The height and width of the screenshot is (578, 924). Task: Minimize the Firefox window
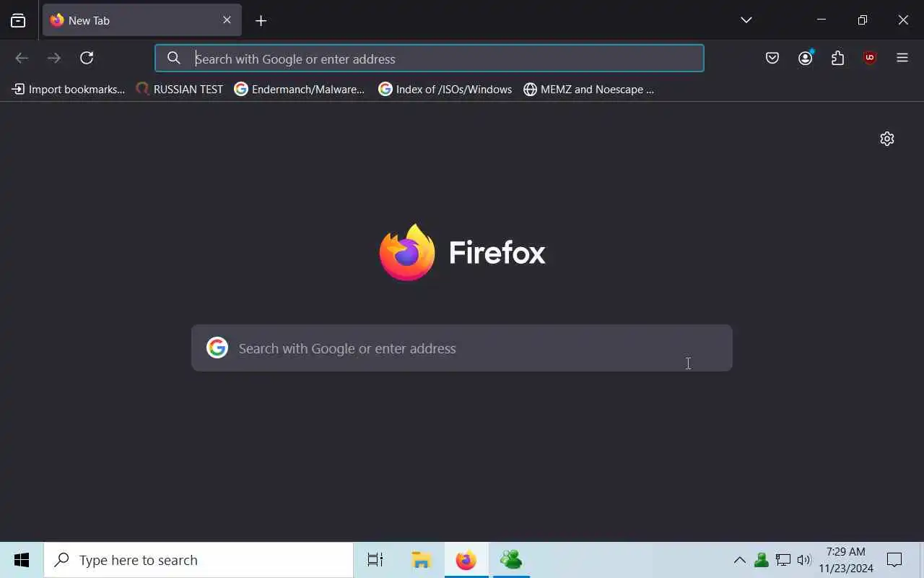click(821, 20)
